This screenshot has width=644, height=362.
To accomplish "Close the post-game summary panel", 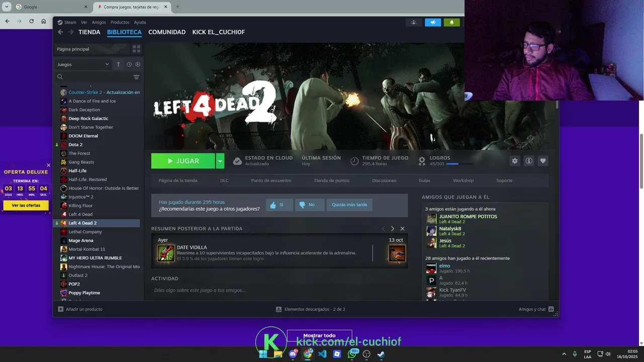I will [x=402, y=229].
